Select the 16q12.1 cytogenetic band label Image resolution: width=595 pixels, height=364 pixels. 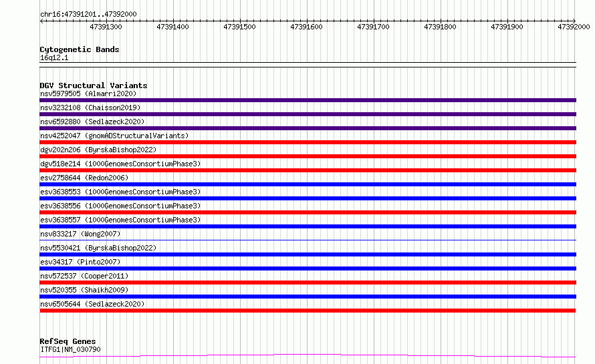click(54, 57)
